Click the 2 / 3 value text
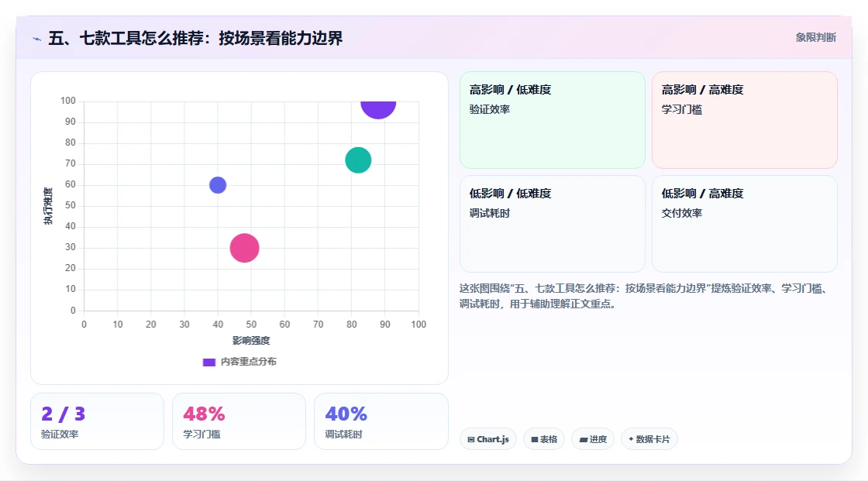Image resolution: width=868 pixels, height=481 pixels. pos(64,414)
